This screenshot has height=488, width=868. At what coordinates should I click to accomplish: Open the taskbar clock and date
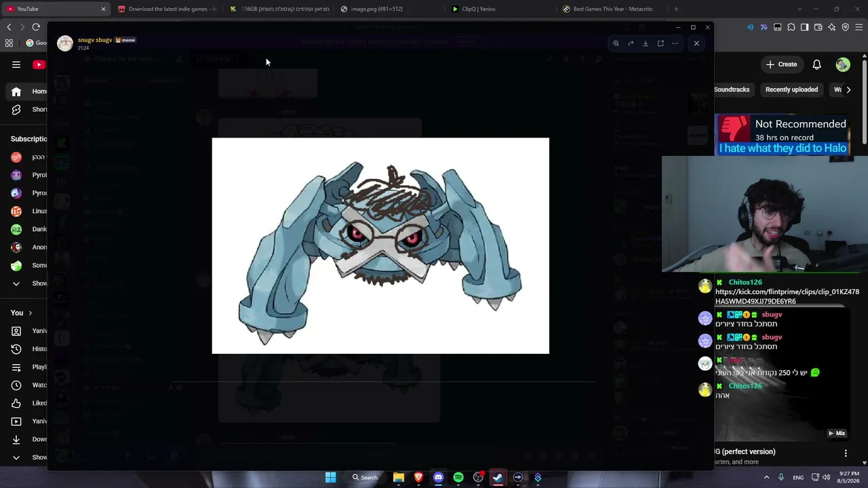pyautogui.click(x=849, y=477)
